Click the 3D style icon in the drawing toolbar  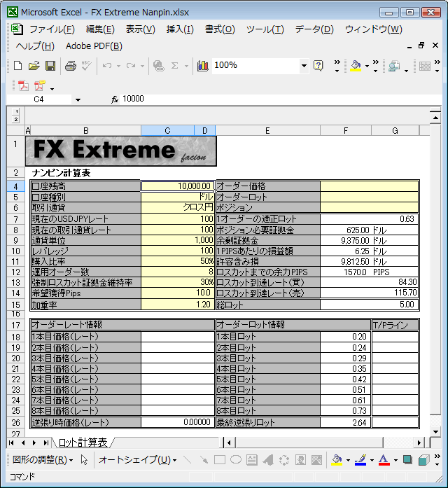423,460
